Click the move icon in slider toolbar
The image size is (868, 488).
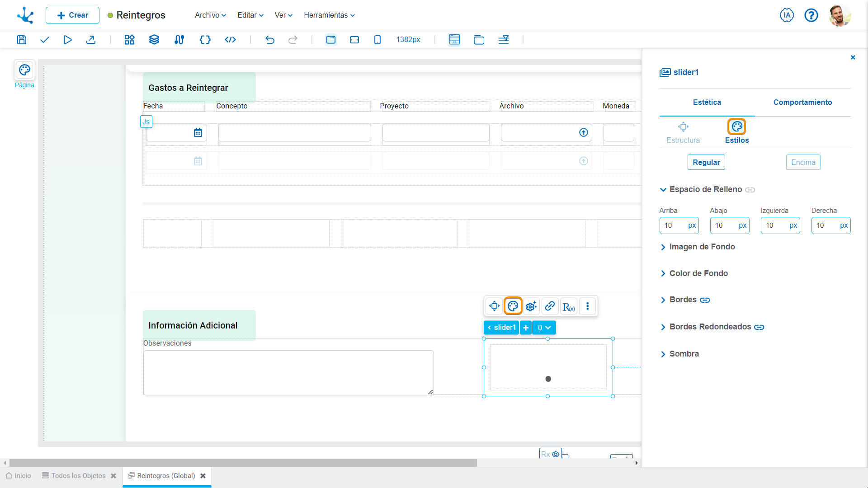click(x=494, y=306)
